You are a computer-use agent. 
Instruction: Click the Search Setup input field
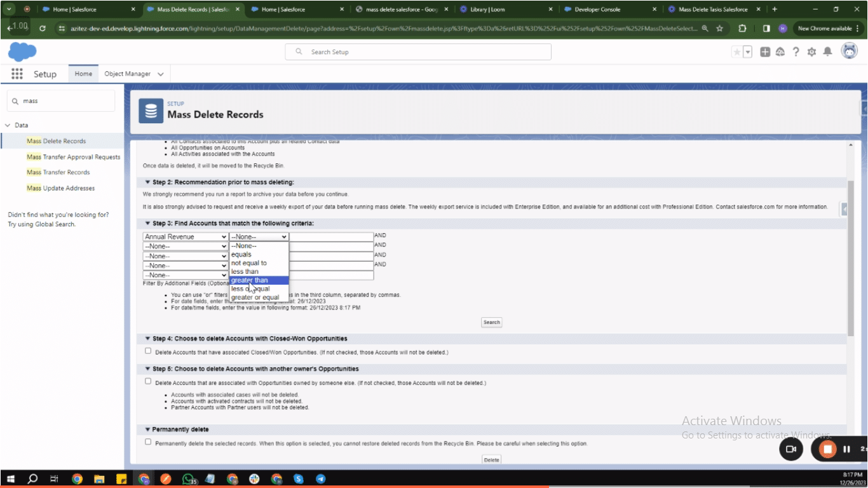pos(419,52)
